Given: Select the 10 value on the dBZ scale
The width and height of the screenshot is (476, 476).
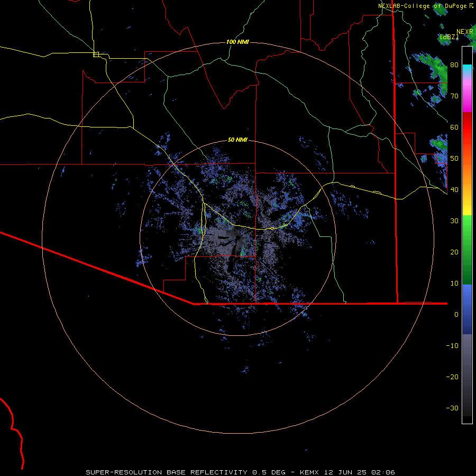Looking at the screenshot, I should point(454,283).
